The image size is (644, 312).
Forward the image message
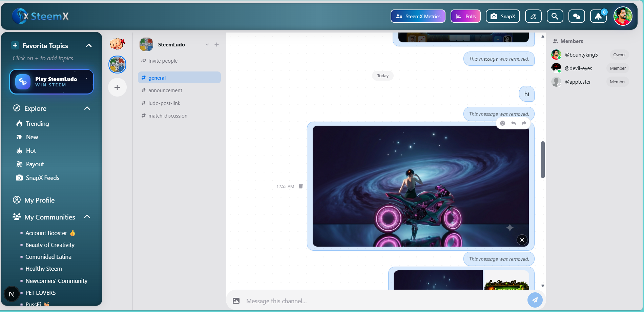(524, 123)
